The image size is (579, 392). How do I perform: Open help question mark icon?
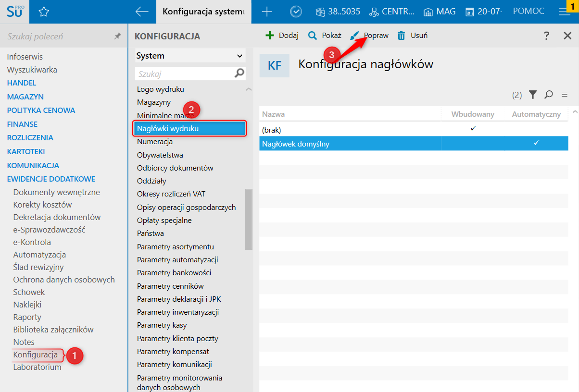click(x=546, y=36)
